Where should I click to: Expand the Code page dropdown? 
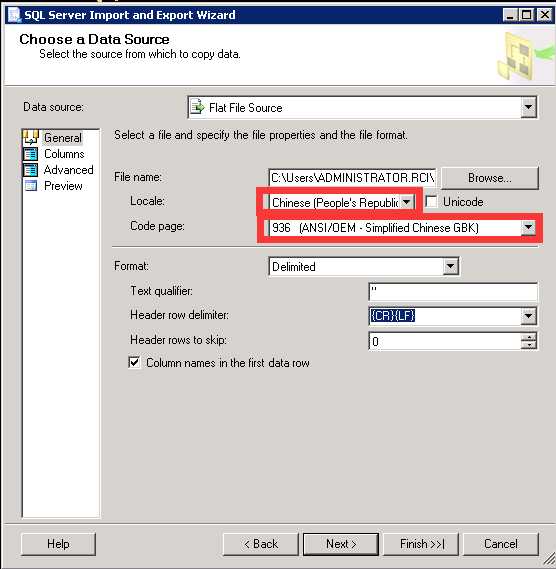click(528, 228)
